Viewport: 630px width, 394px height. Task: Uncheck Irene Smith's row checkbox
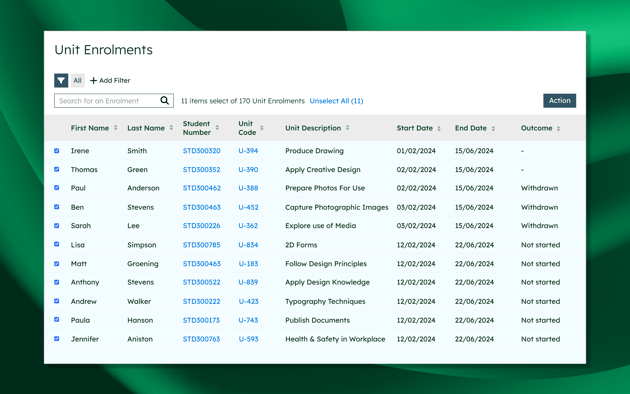coord(57,151)
